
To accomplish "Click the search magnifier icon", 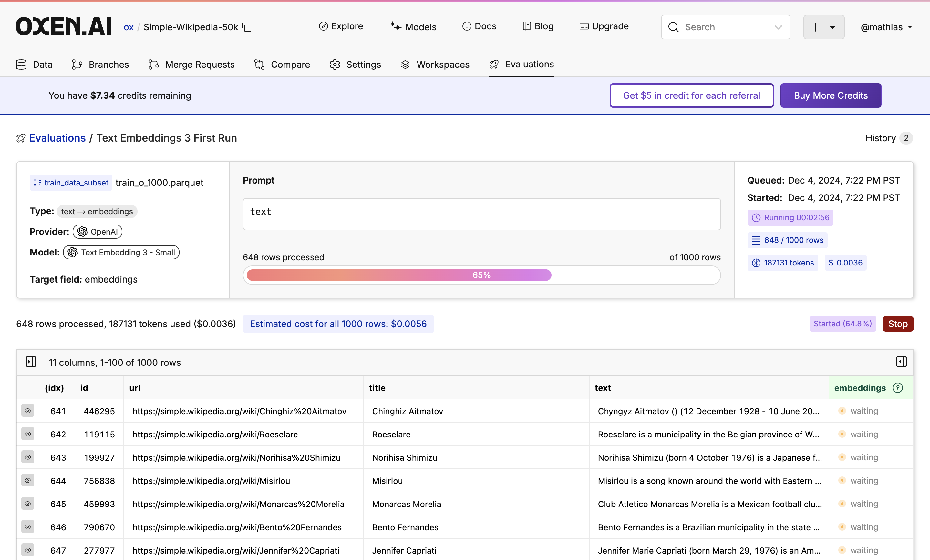I will 673,27.
